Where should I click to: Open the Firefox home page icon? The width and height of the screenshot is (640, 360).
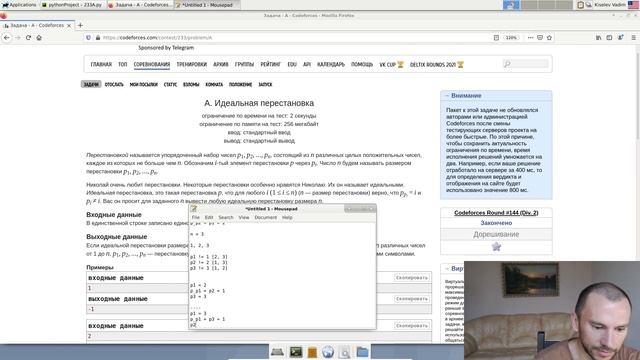pos(39,38)
